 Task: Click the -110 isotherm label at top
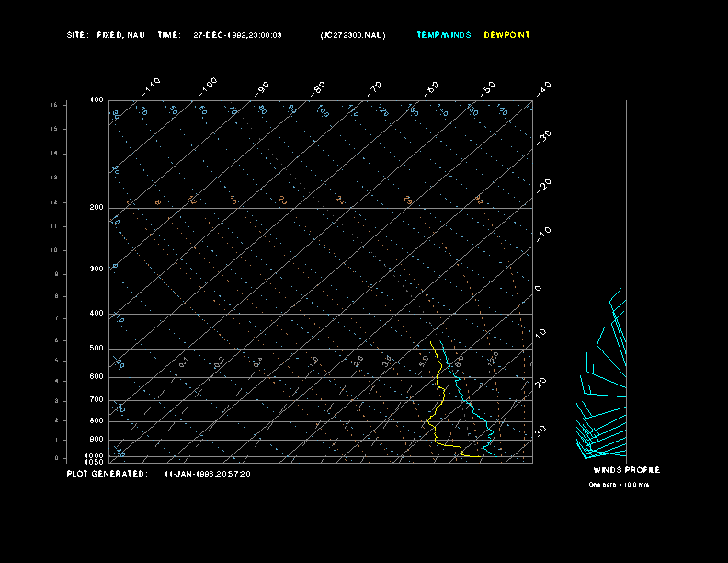coord(151,86)
